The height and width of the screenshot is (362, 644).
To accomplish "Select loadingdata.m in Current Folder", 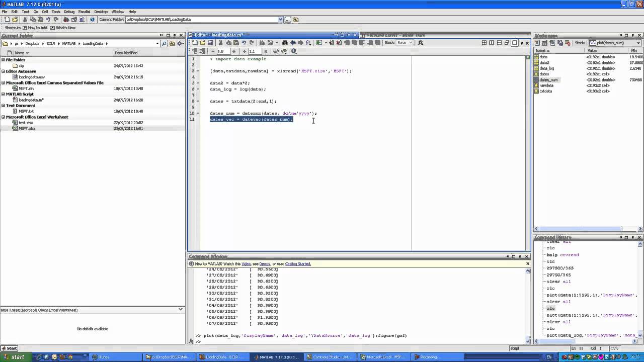I will 31,100.
